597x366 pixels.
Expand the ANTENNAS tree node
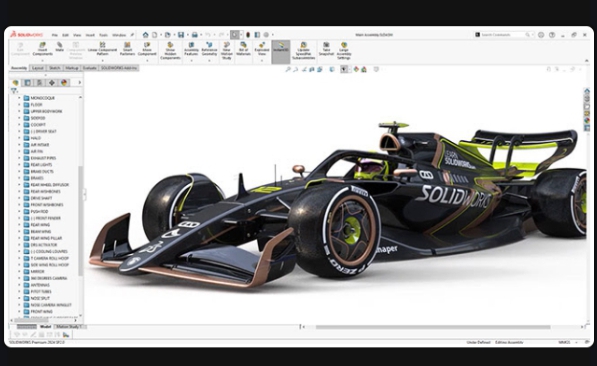19,285
